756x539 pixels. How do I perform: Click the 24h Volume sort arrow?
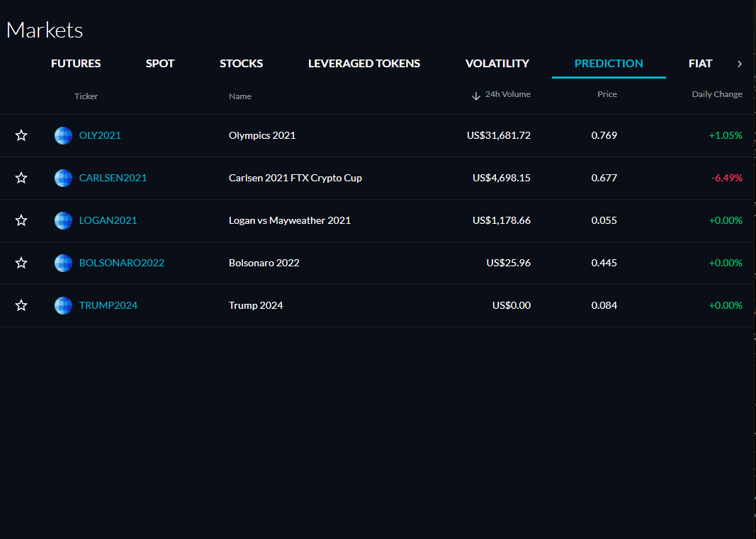pos(476,96)
